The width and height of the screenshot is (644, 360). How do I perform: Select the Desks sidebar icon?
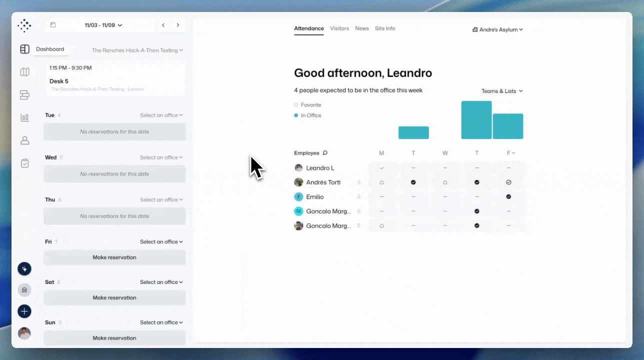(x=24, y=94)
